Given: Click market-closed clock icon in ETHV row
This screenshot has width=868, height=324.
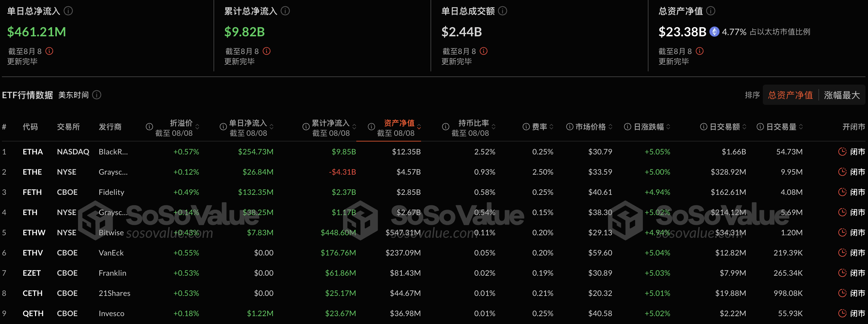Looking at the screenshot, I should point(842,253).
